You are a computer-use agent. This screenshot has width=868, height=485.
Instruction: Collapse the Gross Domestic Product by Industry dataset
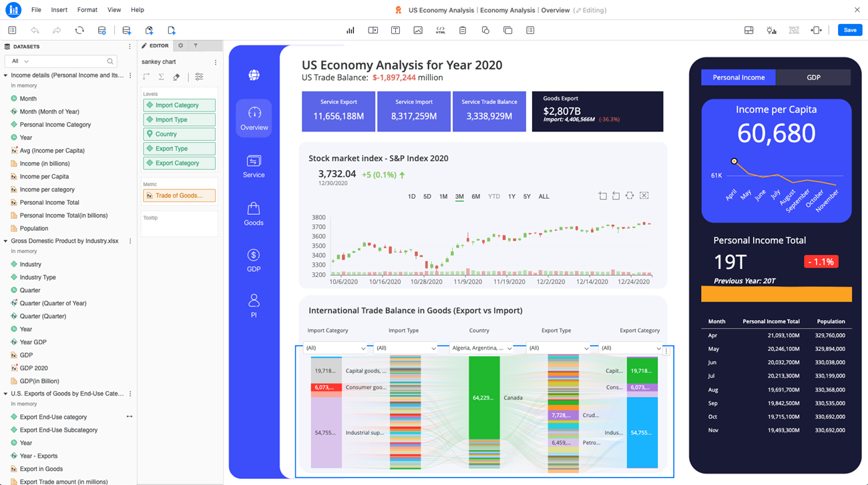click(6, 241)
